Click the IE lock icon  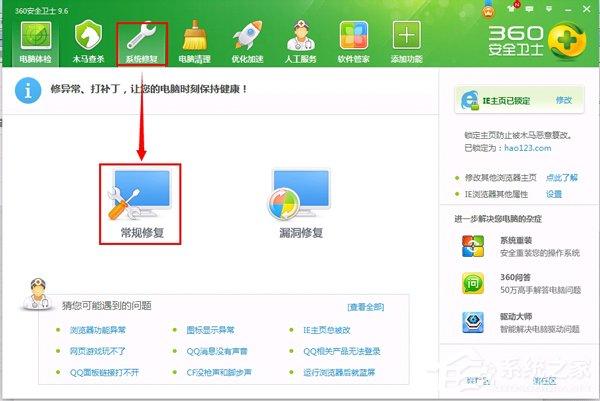coord(470,100)
